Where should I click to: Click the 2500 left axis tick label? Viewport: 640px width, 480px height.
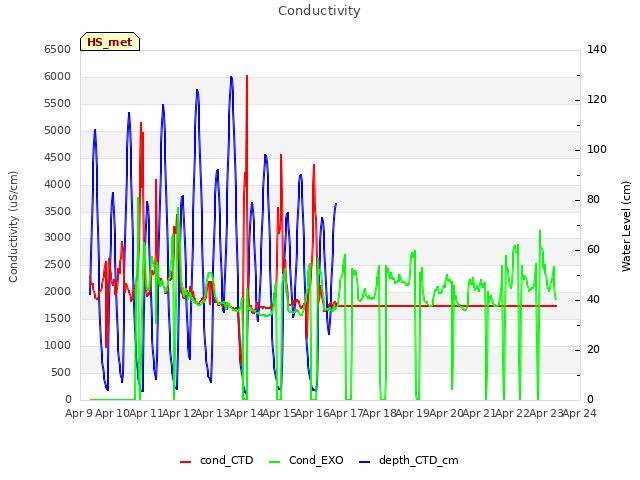point(58,264)
